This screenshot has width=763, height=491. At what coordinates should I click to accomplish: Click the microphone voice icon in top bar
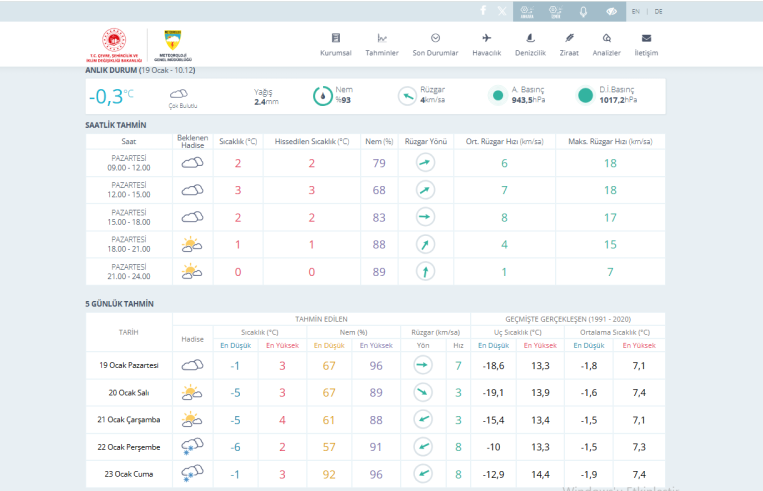[584, 11]
